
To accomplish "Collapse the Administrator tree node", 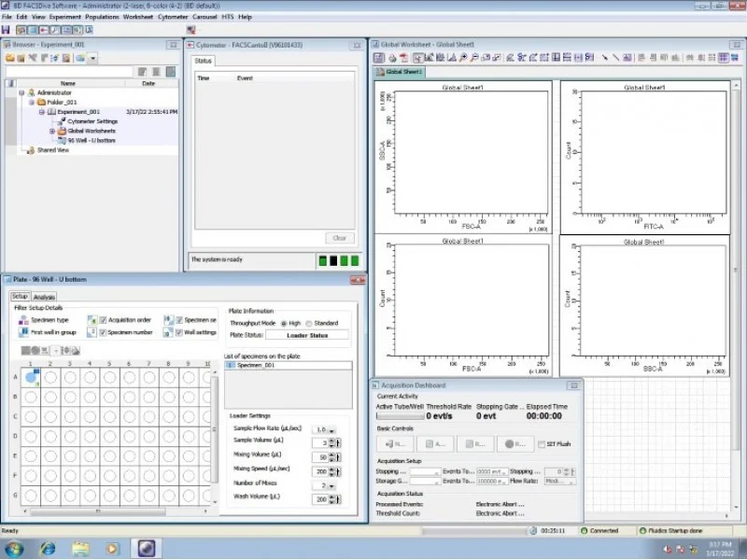I will tap(21, 92).
